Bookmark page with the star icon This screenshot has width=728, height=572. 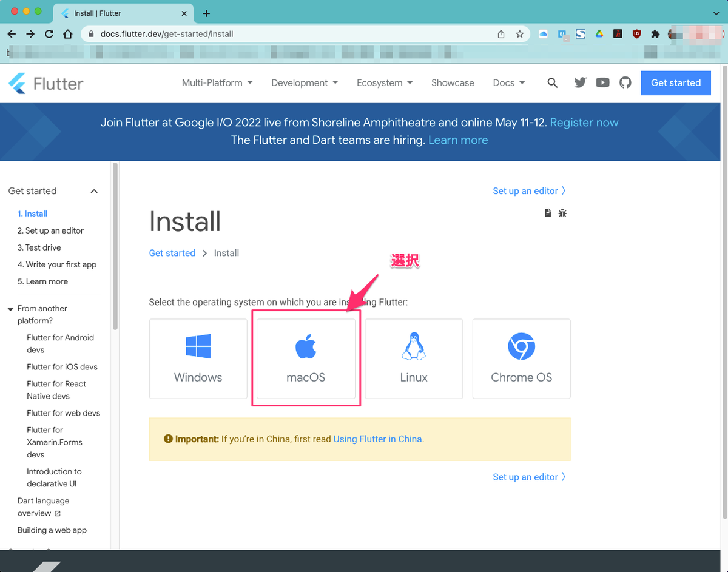click(x=520, y=34)
